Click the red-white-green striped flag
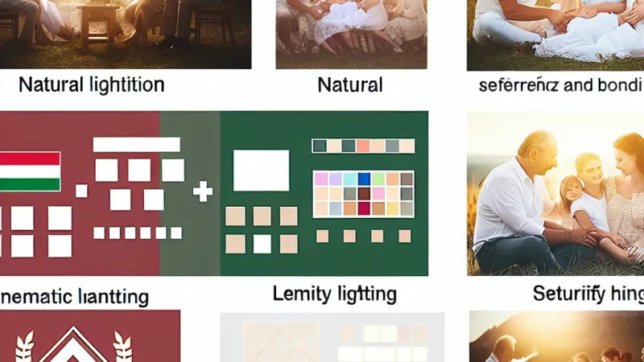The image size is (644, 362). click(x=30, y=171)
